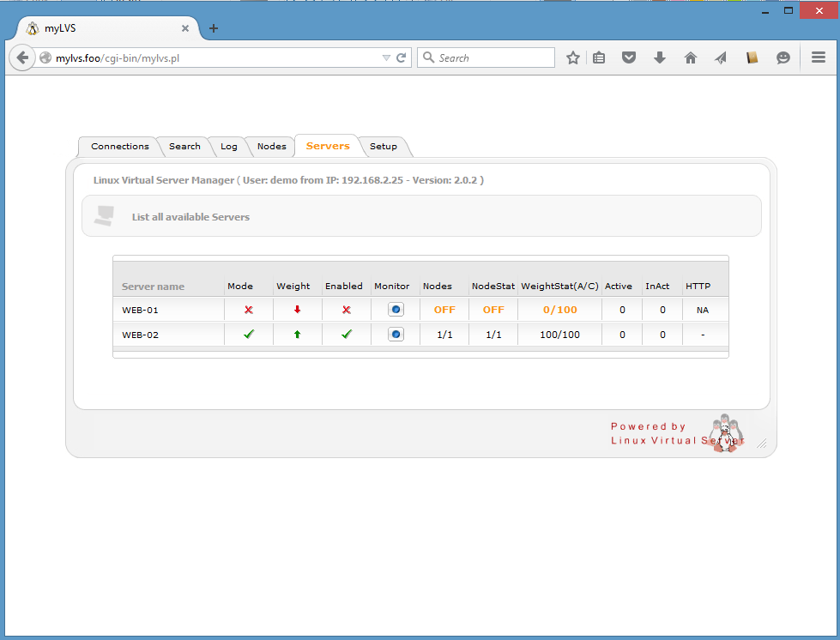Switch to the Connections tab
Screen dimensions: 840x640
click(119, 147)
